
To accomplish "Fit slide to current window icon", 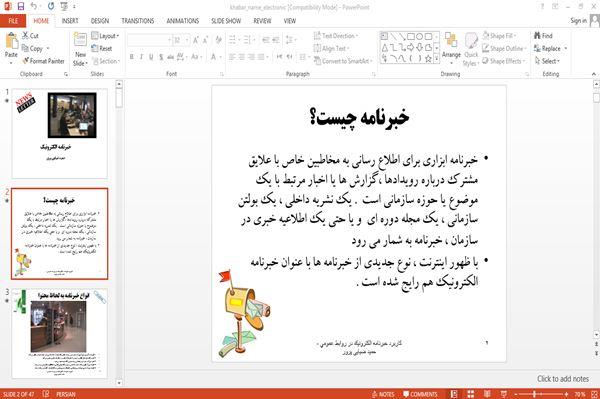I will pyautogui.click(x=594, y=394).
